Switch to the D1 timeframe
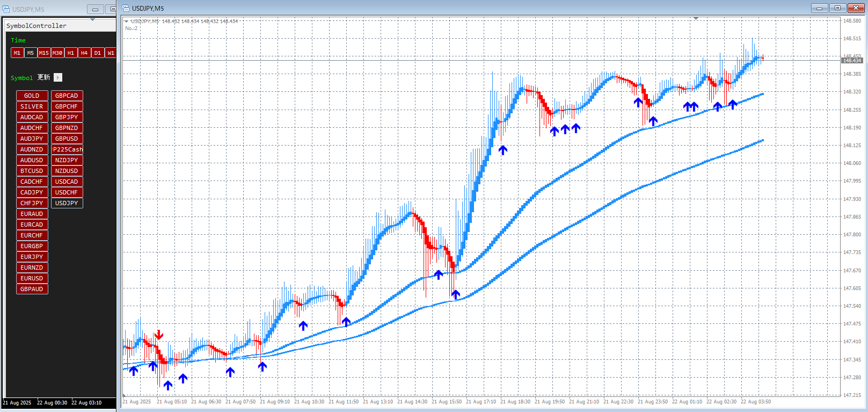This screenshot has height=412, width=868. coord(97,53)
